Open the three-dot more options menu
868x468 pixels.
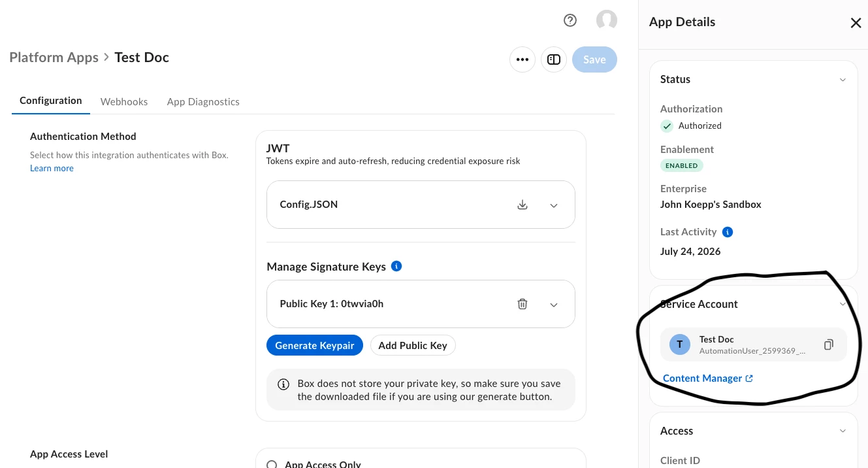pyautogui.click(x=522, y=59)
